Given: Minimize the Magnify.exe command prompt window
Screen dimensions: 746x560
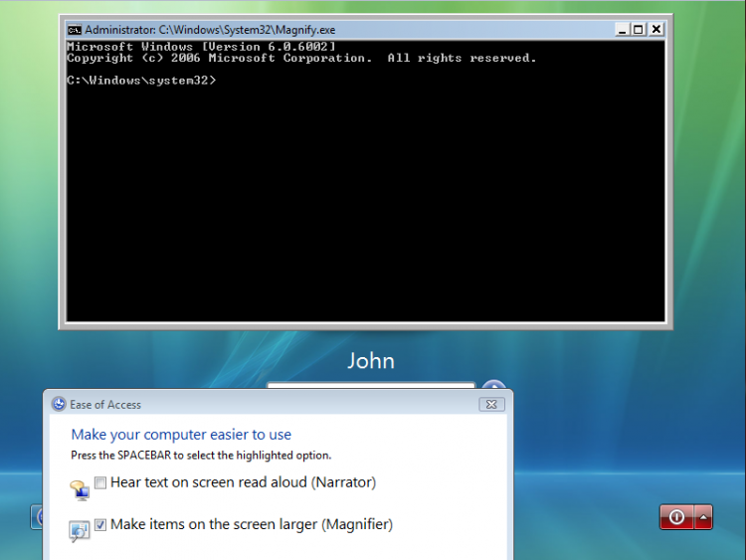Looking at the screenshot, I should tap(622, 30).
